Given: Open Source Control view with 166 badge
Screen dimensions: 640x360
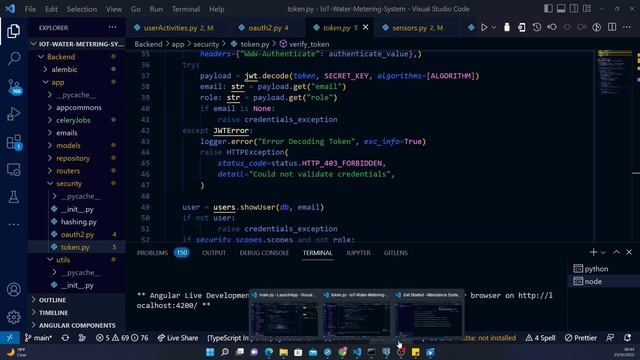Looking at the screenshot, I should point(14,87).
